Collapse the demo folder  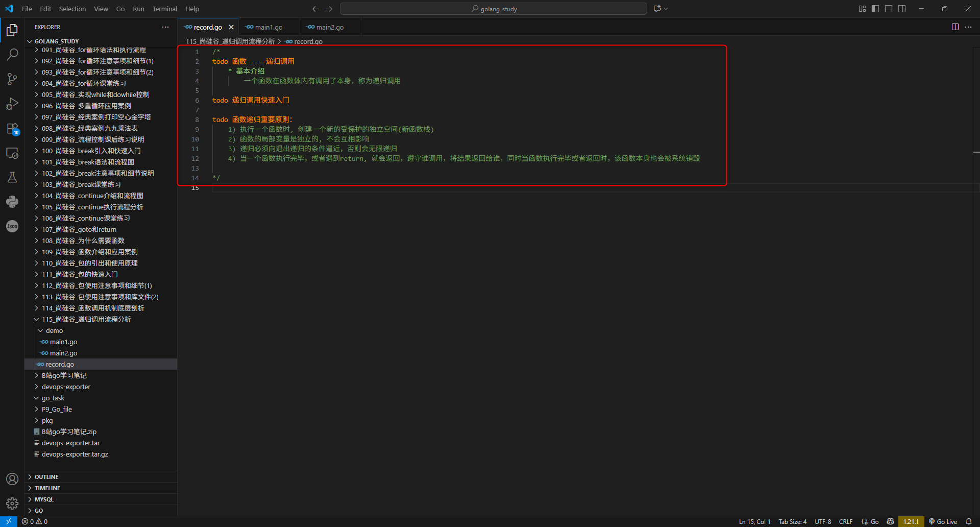pyautogui.click(x=101, y=330)
